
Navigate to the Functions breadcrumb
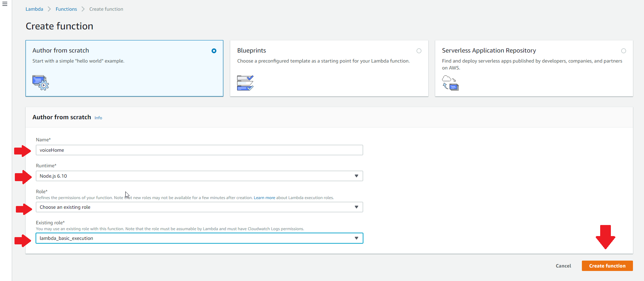pyautogui.click(x=66, y=9)
